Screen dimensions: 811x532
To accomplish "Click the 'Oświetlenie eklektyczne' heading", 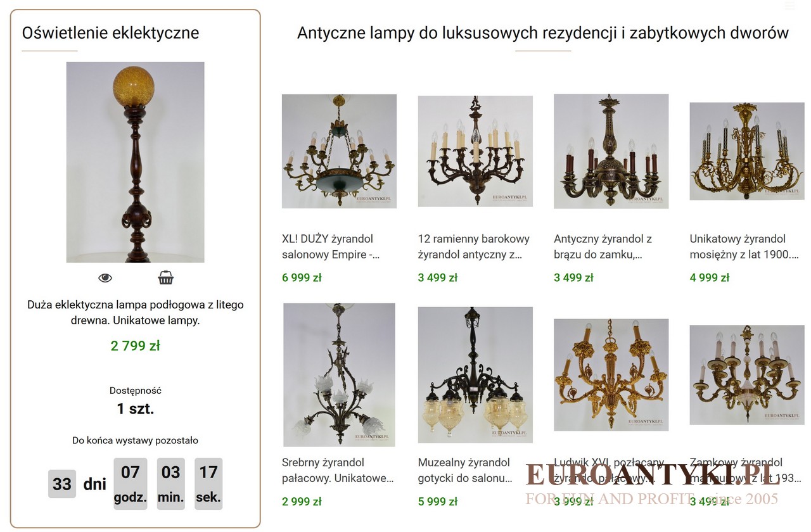I will pyautogui.click(x=110, y=33).
